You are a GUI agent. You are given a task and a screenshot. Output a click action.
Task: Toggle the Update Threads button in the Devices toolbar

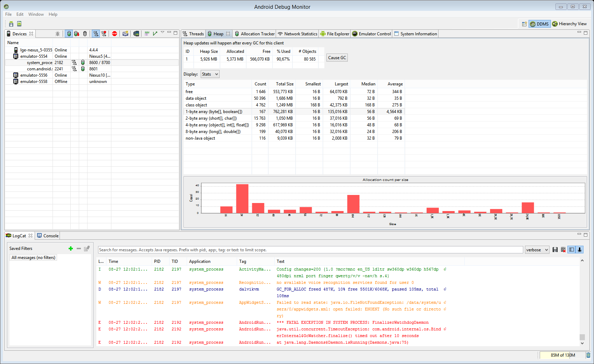(96, 34)
